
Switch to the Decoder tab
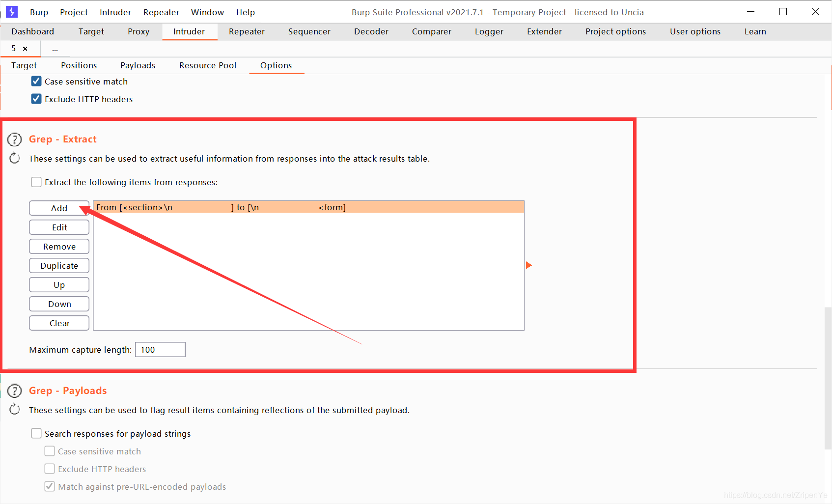[371, 31]
